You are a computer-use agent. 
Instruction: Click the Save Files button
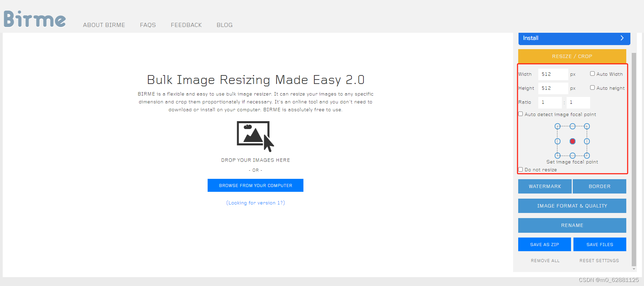pyautogui.click(x=600, y=244)
